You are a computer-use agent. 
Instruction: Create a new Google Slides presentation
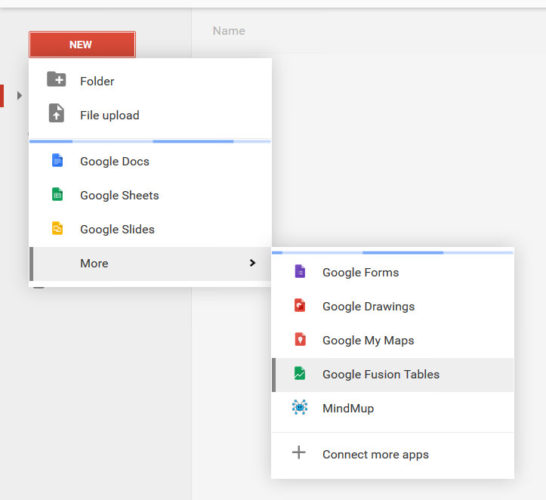pyautogui.click(x=150, y=229)
